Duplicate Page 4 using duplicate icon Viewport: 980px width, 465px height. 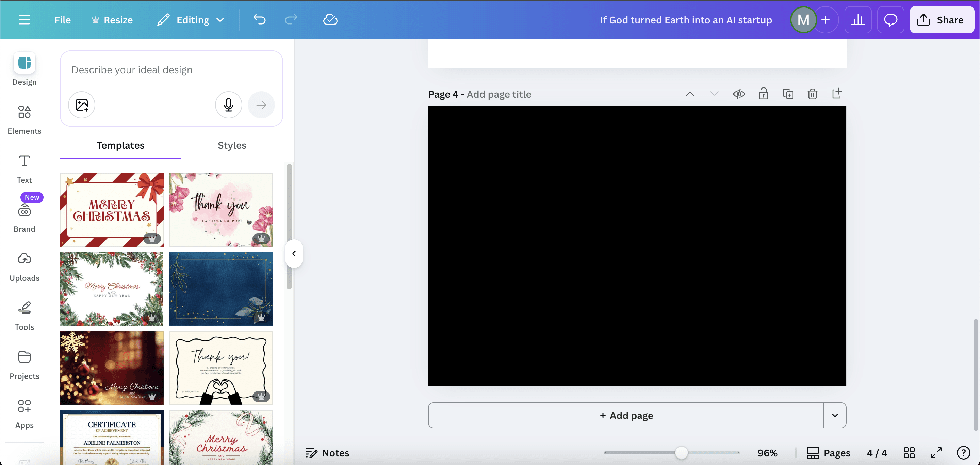[788, 94]
